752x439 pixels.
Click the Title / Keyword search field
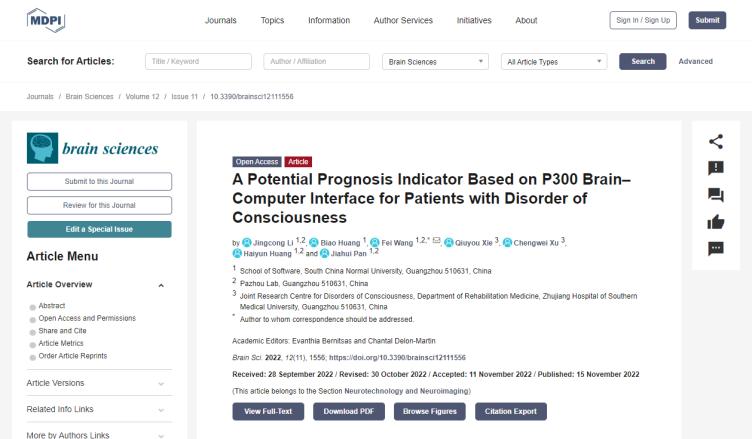(x=198, y=61)
